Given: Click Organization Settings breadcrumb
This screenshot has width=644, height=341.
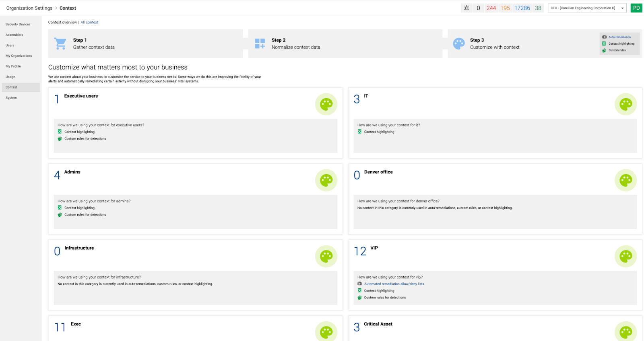Looking at the screenshot, I should [29, 8].
